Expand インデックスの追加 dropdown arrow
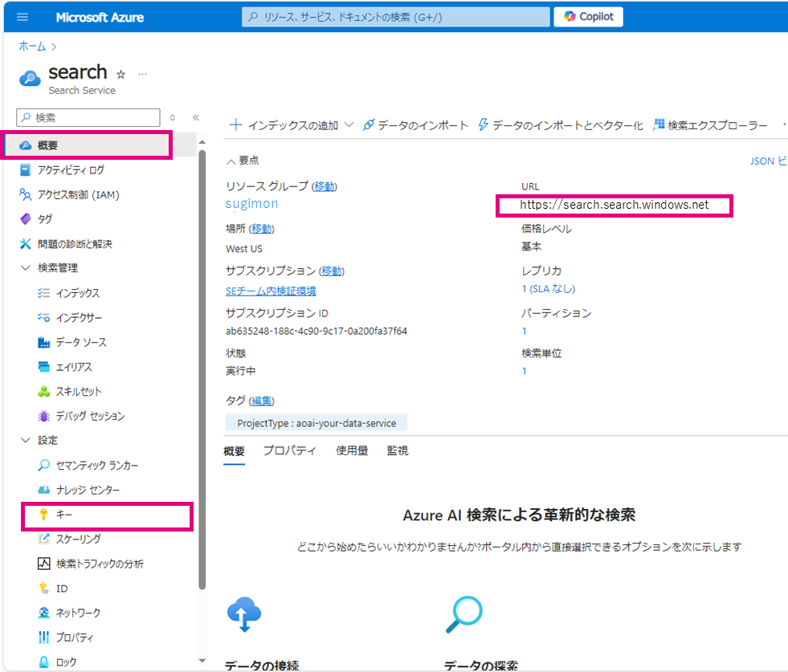This screenshot has height=672, width=788. coord(349,125)
